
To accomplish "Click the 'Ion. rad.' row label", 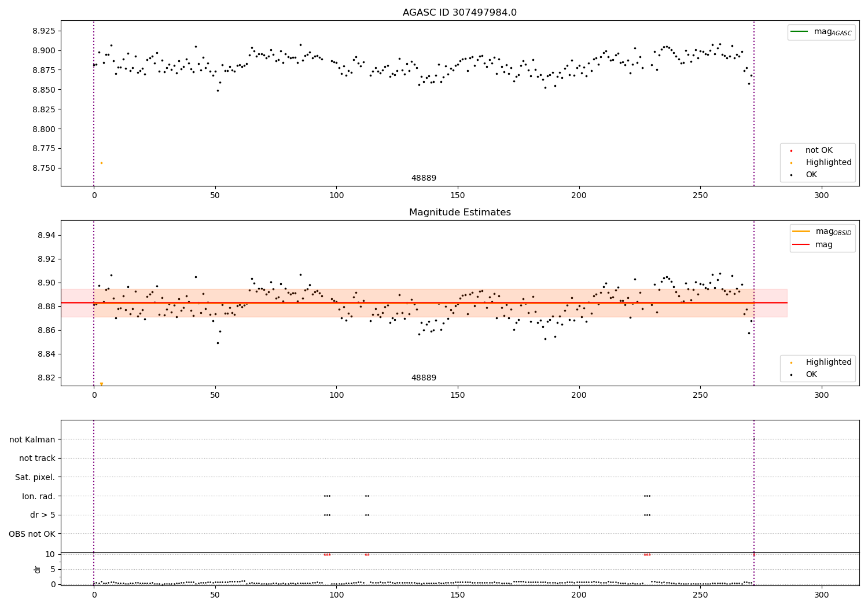I will [39, 496].
